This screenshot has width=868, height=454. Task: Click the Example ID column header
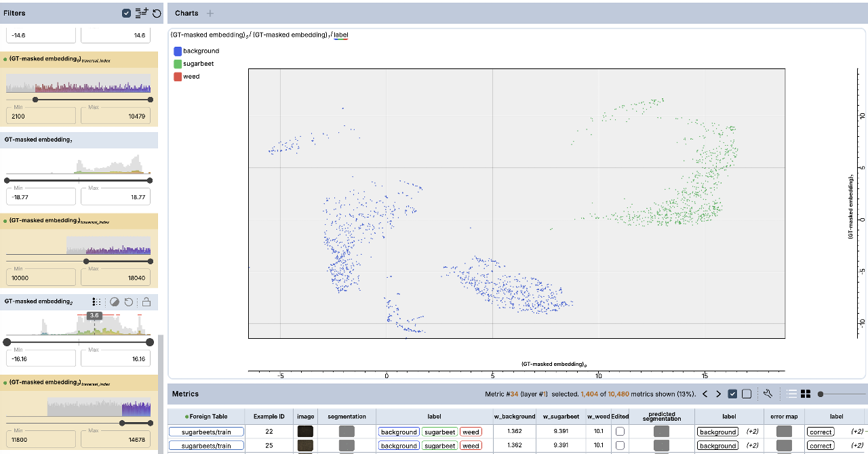coord(269,416)
